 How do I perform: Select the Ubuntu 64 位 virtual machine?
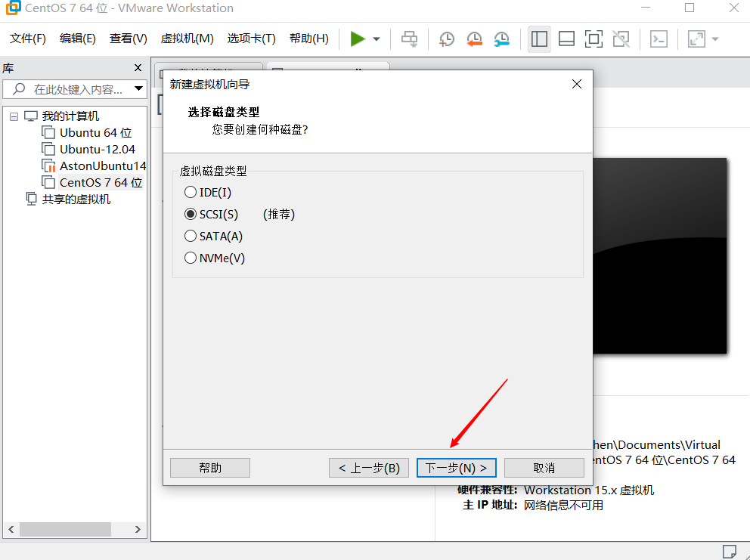[x=95, y=132]
